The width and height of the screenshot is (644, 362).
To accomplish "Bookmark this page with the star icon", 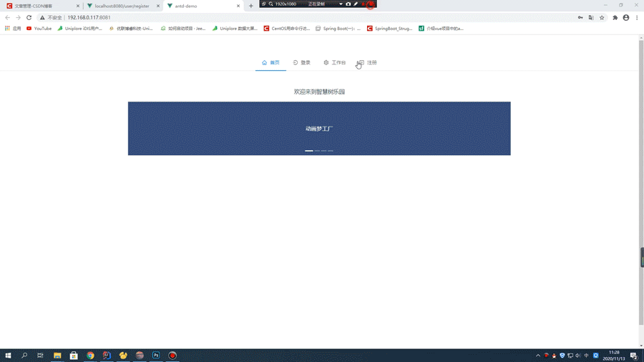I will point(602,18).
